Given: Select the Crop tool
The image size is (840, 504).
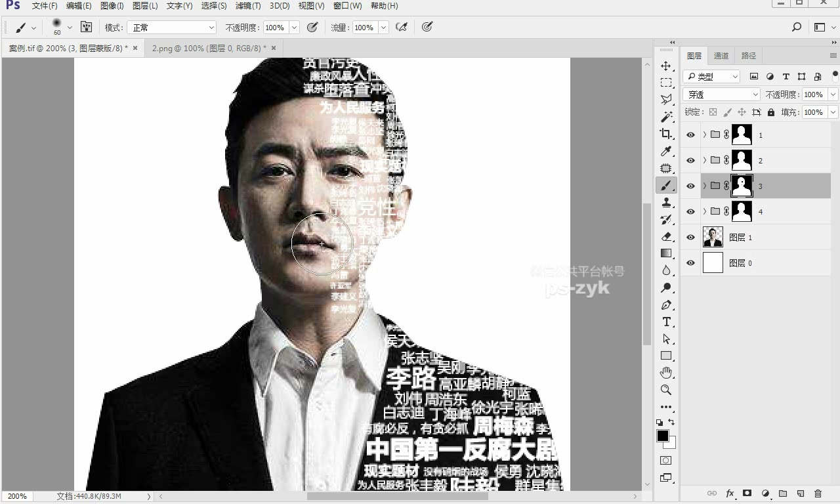Looking at the screenshot, I should [x=666, y=134].
